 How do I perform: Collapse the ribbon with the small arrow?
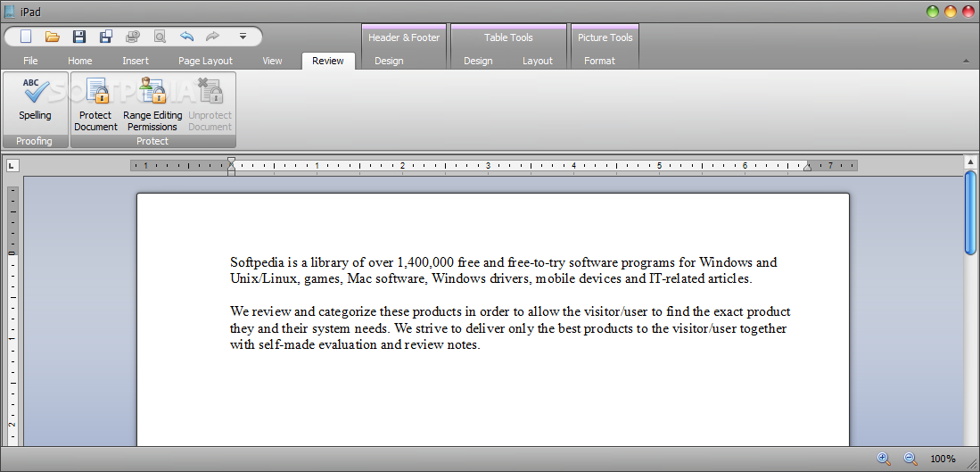(x=968, y=61)
